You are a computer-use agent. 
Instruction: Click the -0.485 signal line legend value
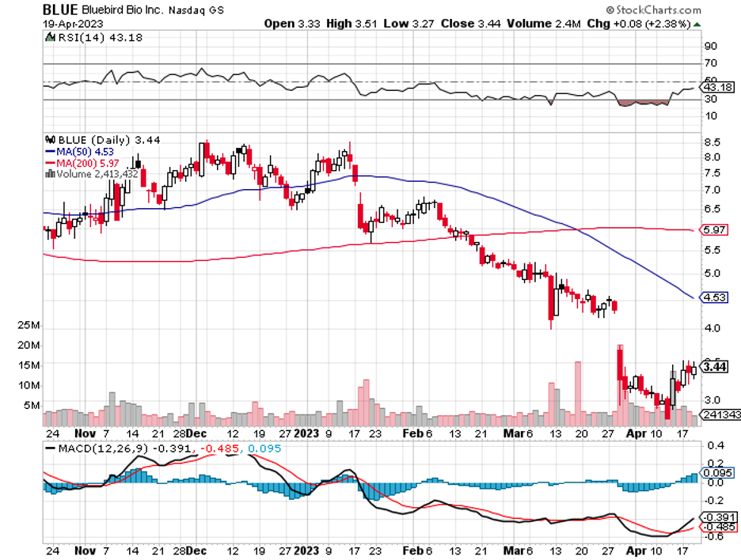pos(220,448)
